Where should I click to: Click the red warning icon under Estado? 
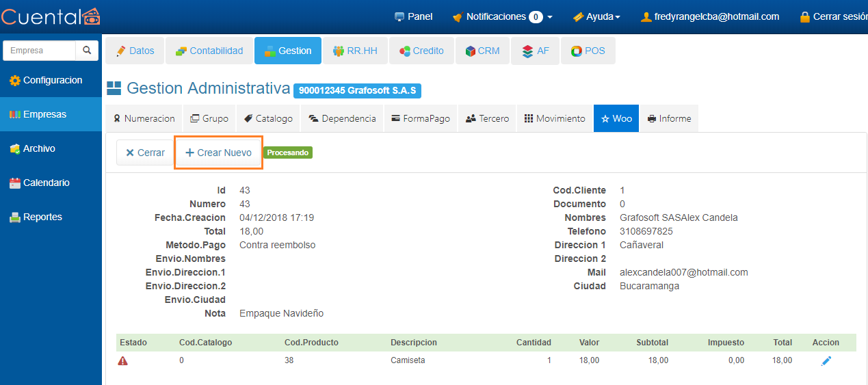123,361
